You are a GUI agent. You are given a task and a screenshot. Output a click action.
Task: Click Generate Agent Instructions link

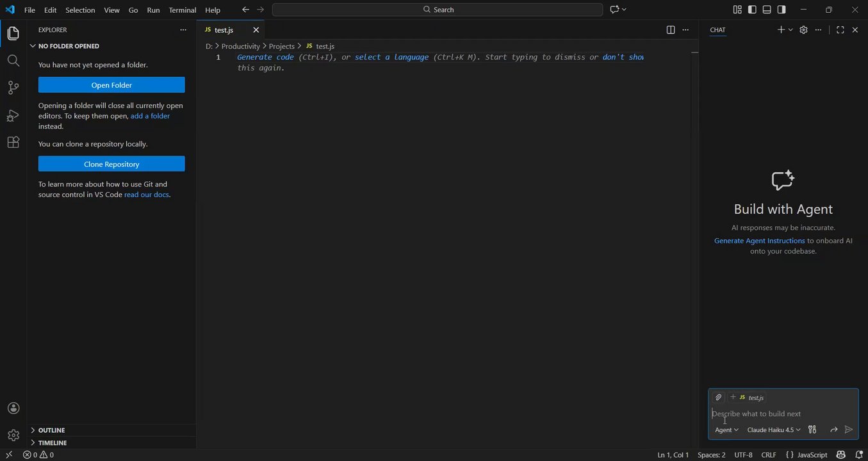click(x=760, y=241)
